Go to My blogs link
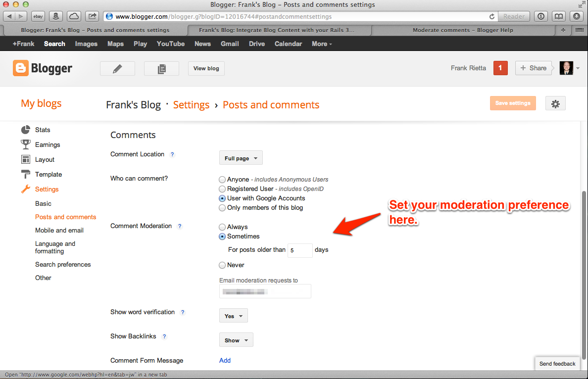Viewport: 588px width, 379px height. [41, 103]
